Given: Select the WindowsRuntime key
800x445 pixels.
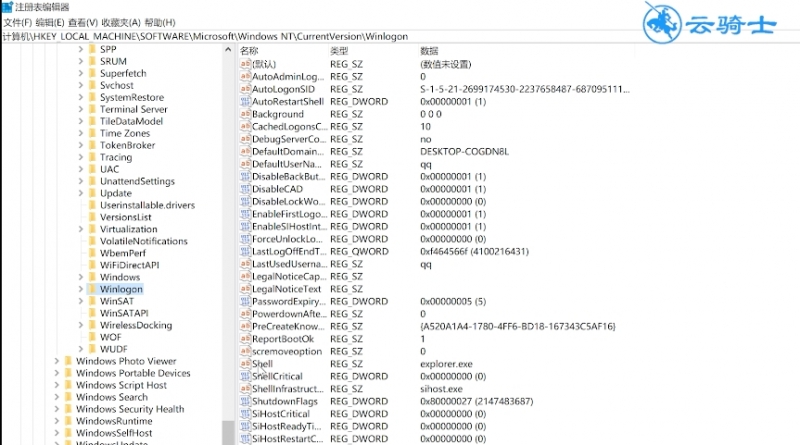Looking at the screenshot, I should tap(114, 421).
